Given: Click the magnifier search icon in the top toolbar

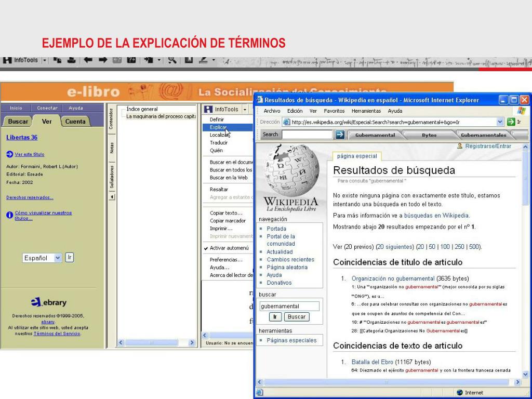Looking at the screenshot, I should point(172,60).
